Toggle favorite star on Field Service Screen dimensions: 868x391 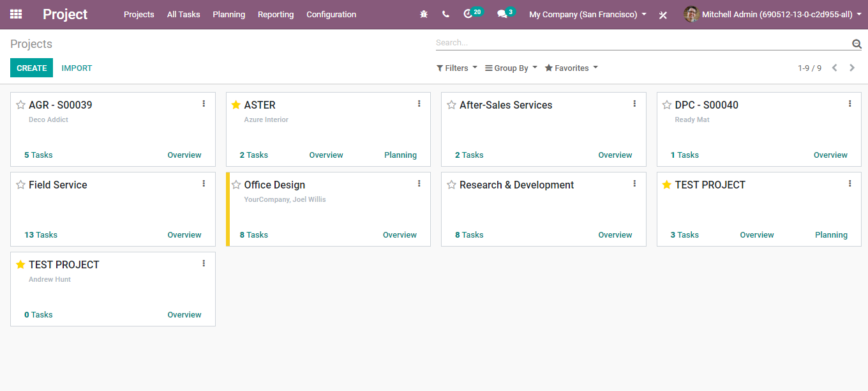[x=20, y=185]
